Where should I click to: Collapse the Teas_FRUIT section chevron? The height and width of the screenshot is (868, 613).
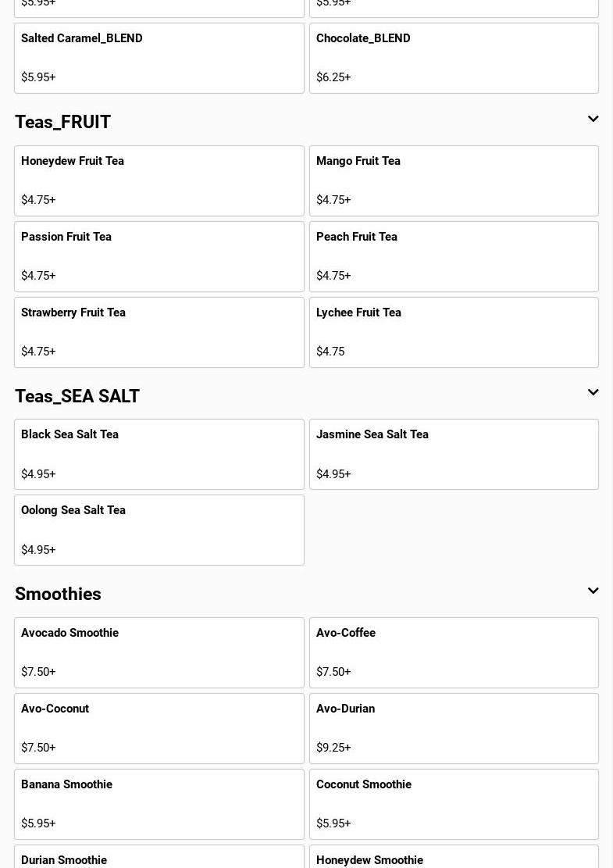[593, 120]
